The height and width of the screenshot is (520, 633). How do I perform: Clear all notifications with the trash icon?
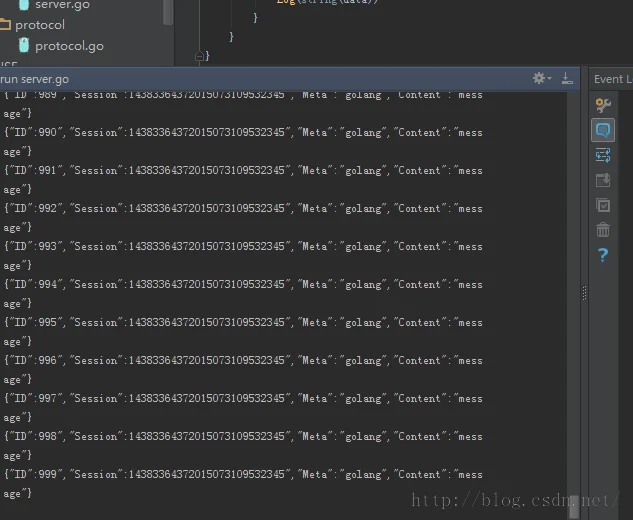coord(603,230)
